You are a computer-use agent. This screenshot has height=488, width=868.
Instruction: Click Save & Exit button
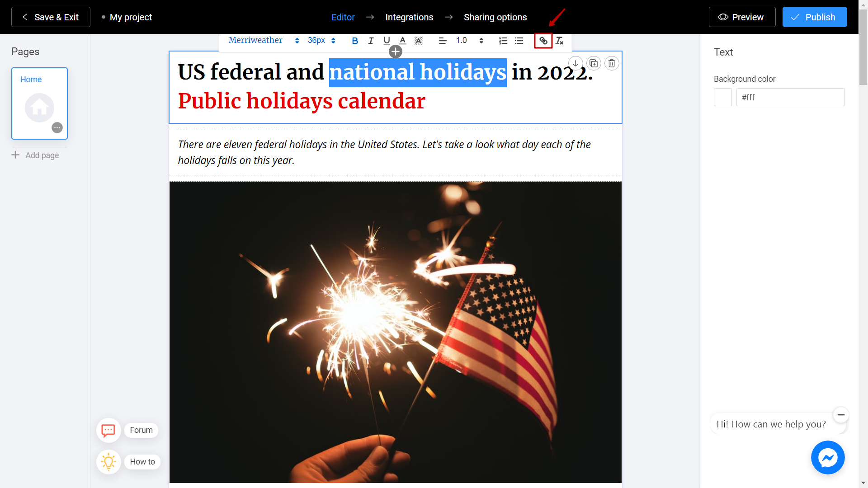point(51,17)
